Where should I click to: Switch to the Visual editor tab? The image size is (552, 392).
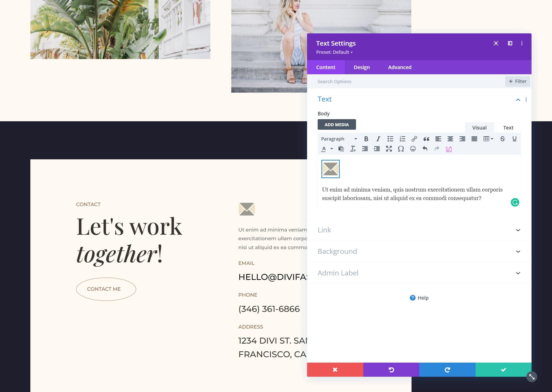click(479, 127)
